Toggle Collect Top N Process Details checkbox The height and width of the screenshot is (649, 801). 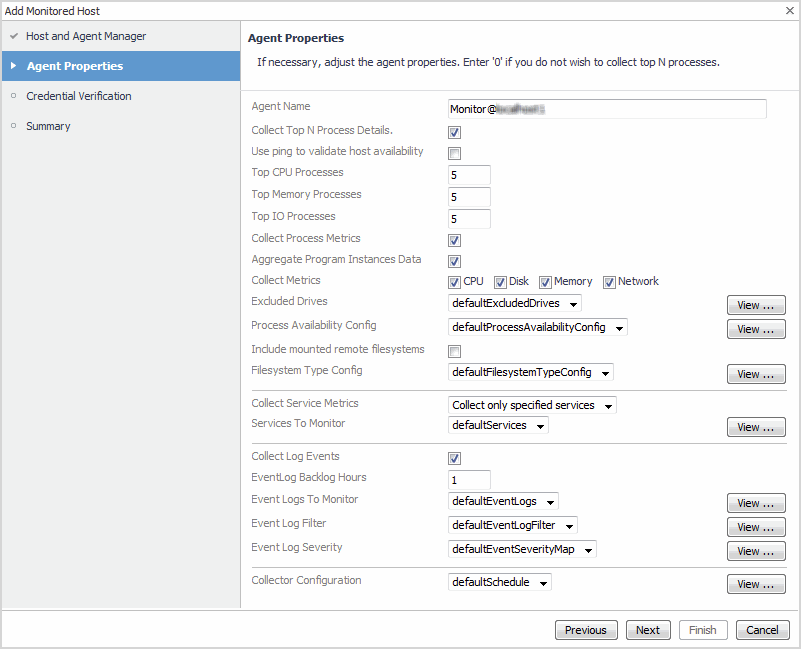point(455,132)
